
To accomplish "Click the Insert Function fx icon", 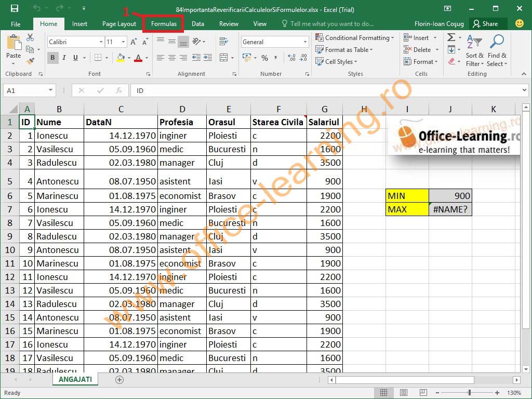I will pos(119,90).
